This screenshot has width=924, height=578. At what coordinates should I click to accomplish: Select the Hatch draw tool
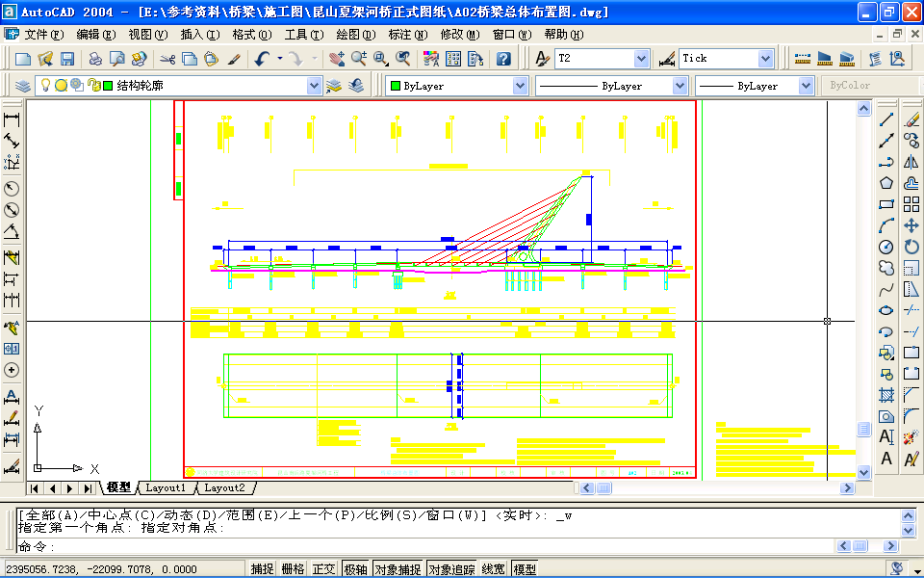tap(886, 395)
